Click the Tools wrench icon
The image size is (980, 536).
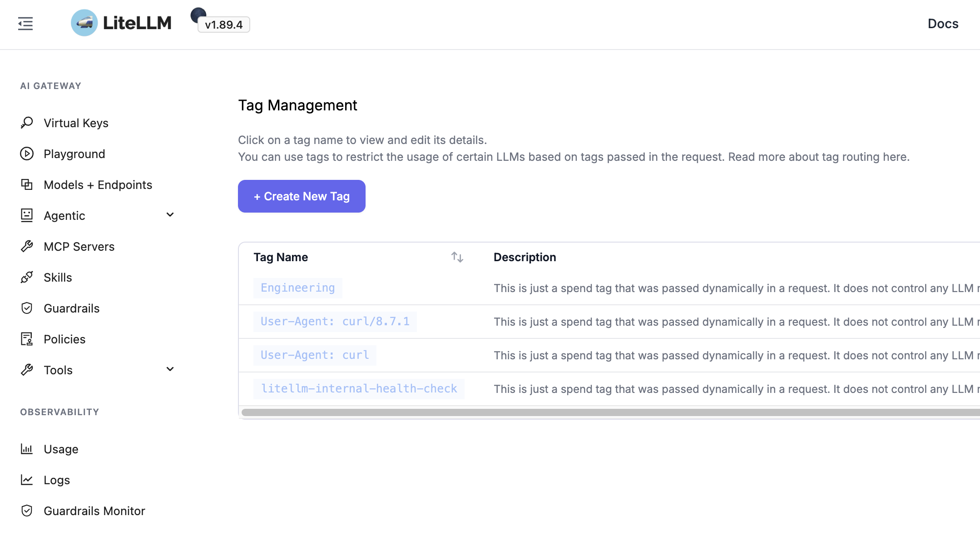pos(27,370)
